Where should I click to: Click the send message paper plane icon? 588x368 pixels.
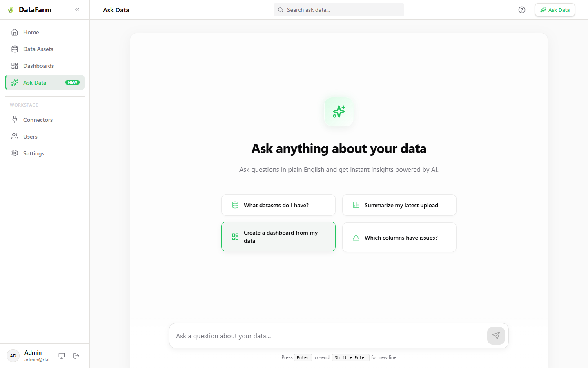pos(496,335)
